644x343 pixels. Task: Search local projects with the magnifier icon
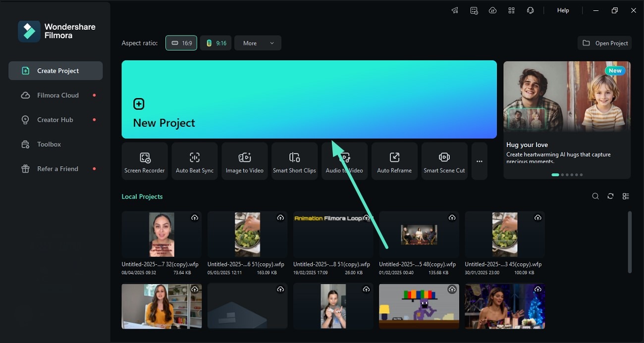coord(595,196)
